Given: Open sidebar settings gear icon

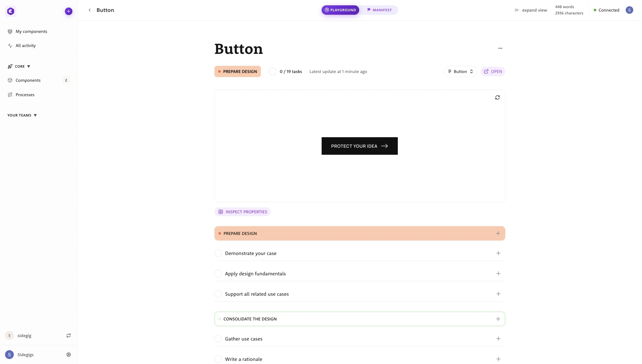Looking at the screenshot, I should (x=69, y=355).
